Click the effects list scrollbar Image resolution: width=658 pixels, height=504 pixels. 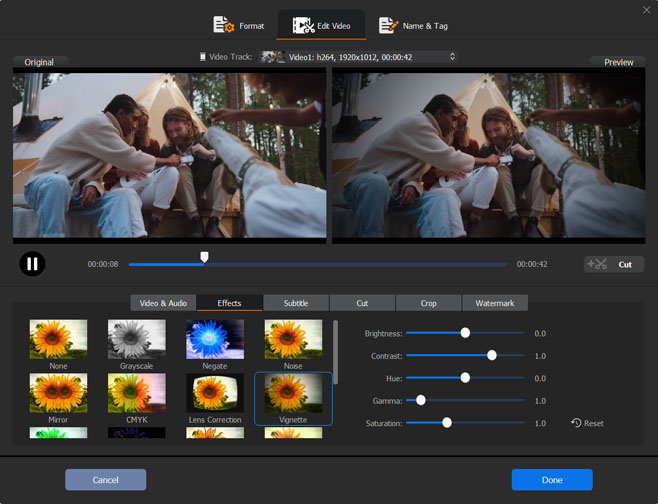[335, 352]
